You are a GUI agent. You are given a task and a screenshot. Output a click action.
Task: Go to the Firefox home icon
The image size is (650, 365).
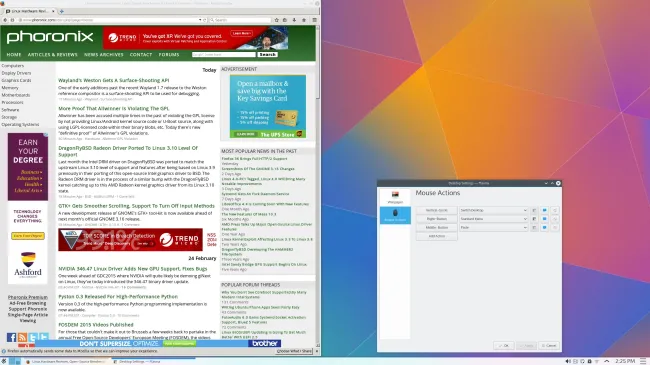(304, 20)
